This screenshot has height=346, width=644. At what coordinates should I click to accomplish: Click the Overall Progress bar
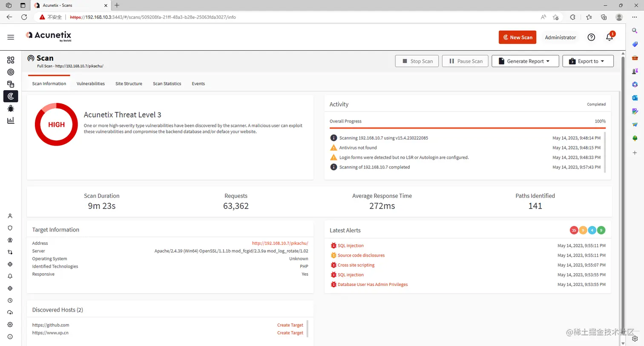pyautogui.click(x=467, y=128)
